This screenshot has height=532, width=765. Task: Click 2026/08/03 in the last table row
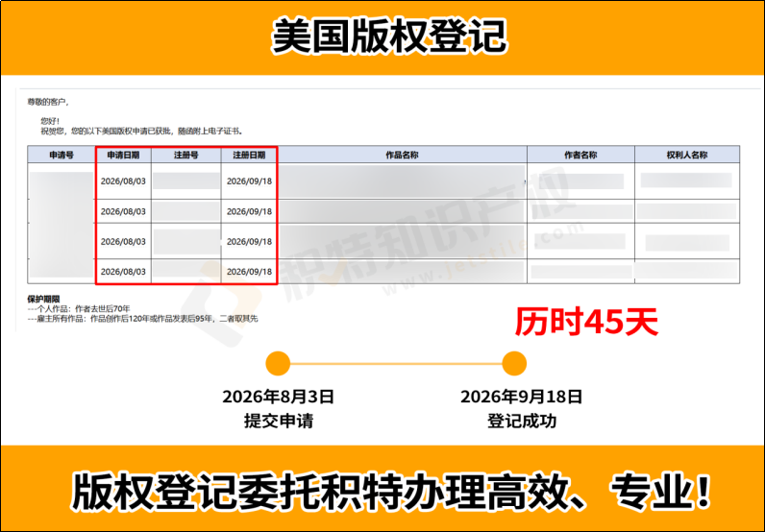click(x=123, y=272)
